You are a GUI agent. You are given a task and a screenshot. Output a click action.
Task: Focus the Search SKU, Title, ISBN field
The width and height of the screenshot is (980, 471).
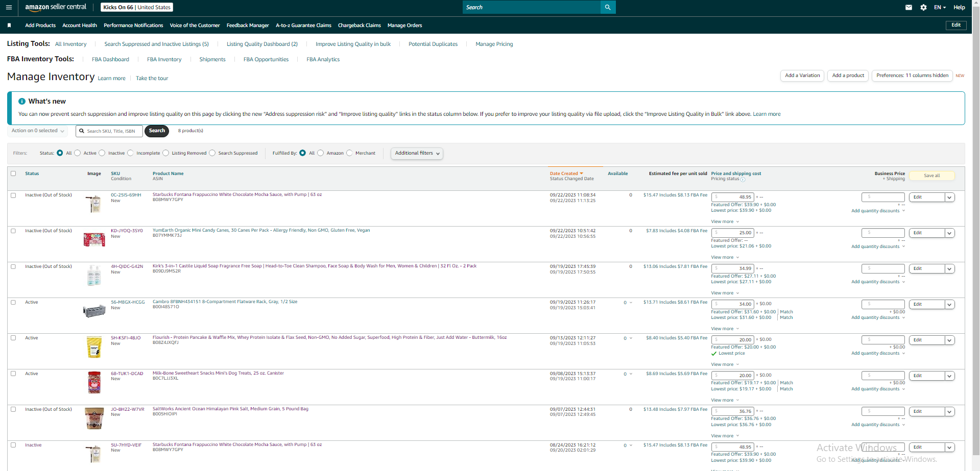[x=109, y=131]
